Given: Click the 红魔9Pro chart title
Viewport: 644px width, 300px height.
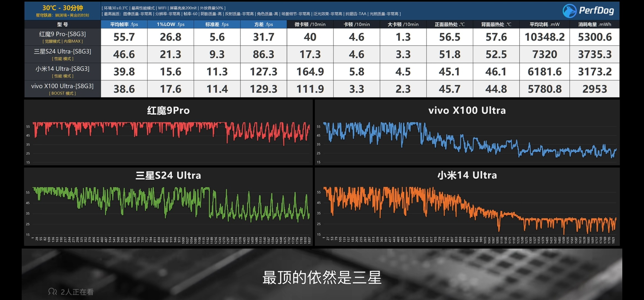Looking at the screenshot, I should click(x=168, y=111).
